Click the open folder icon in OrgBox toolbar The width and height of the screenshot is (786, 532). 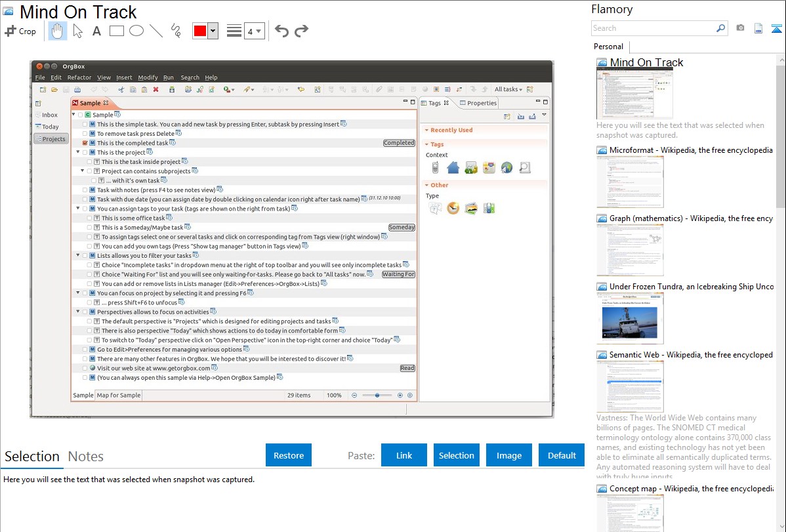coord(54,89)
